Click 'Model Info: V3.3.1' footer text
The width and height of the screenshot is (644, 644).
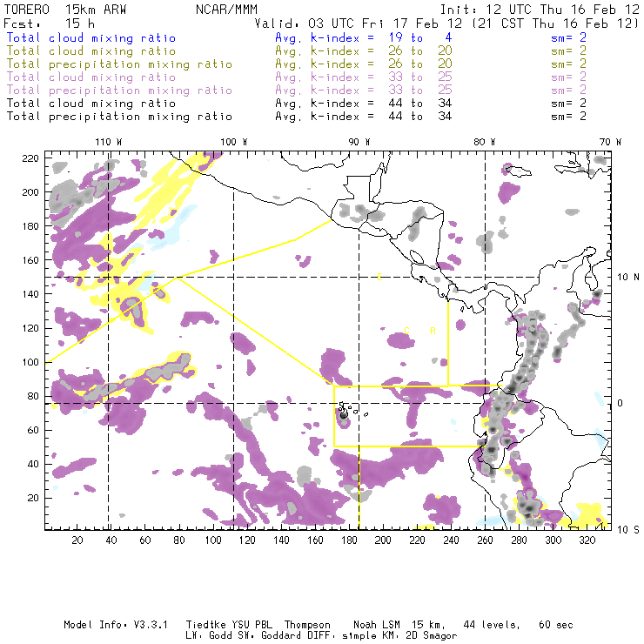point(116,625)
